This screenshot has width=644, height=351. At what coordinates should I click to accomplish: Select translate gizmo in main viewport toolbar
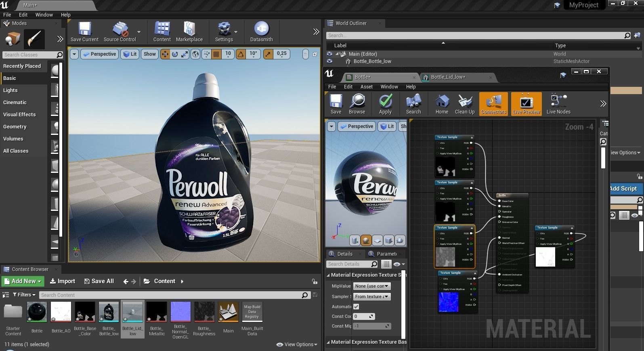165,54
